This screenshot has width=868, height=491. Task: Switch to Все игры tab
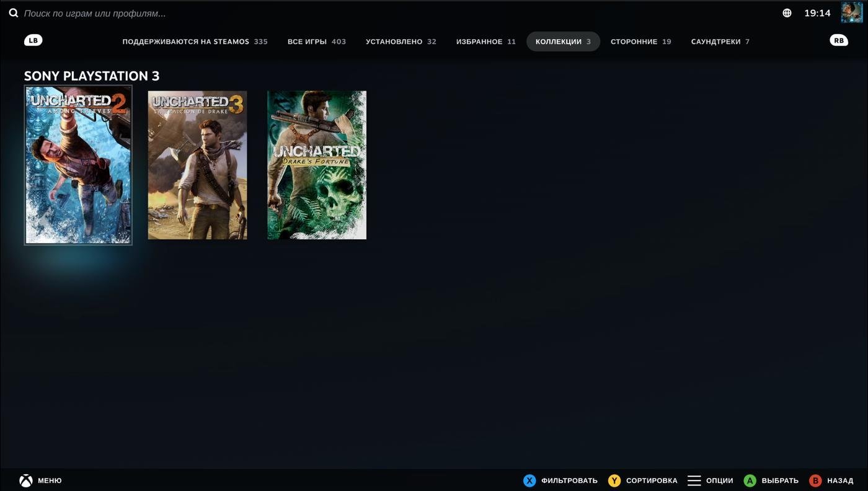pyautogui.click(x=317, y=42)
